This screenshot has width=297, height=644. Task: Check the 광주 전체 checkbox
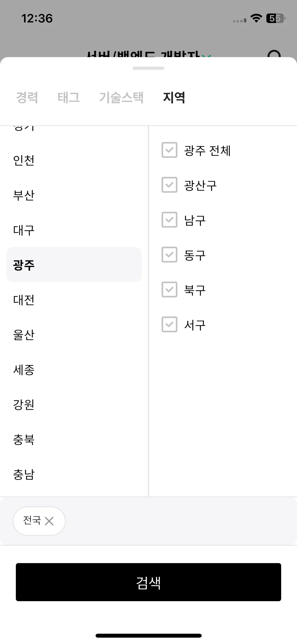point(169,150)
